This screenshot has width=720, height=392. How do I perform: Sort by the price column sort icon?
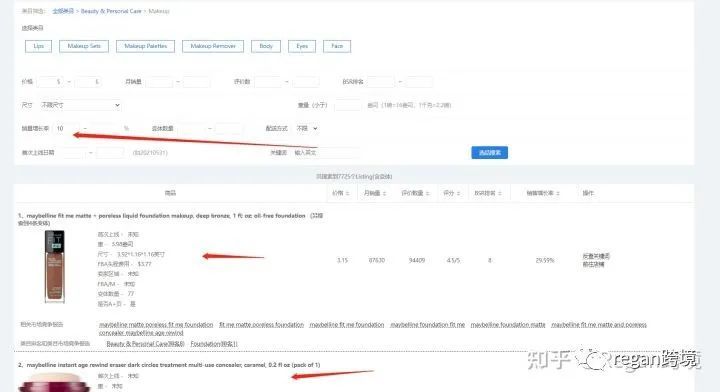click(x=348, y=194)
